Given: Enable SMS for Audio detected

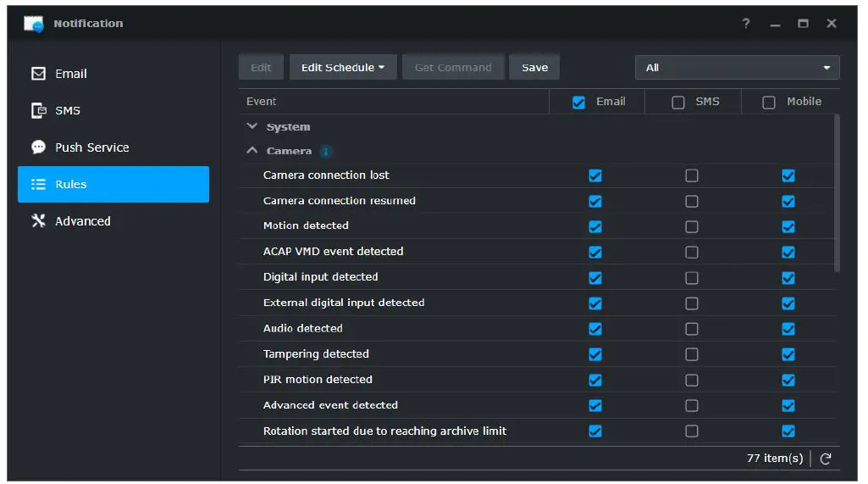Looking at the screenshot, I should pos(691,329).
